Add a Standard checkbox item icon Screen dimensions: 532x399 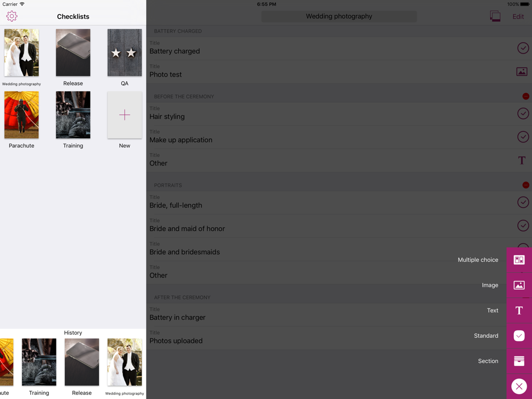(519, 336)
